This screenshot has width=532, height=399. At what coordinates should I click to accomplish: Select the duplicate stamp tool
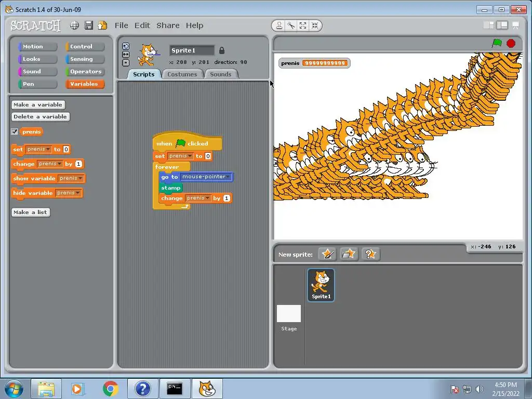(x=279, y=25)
